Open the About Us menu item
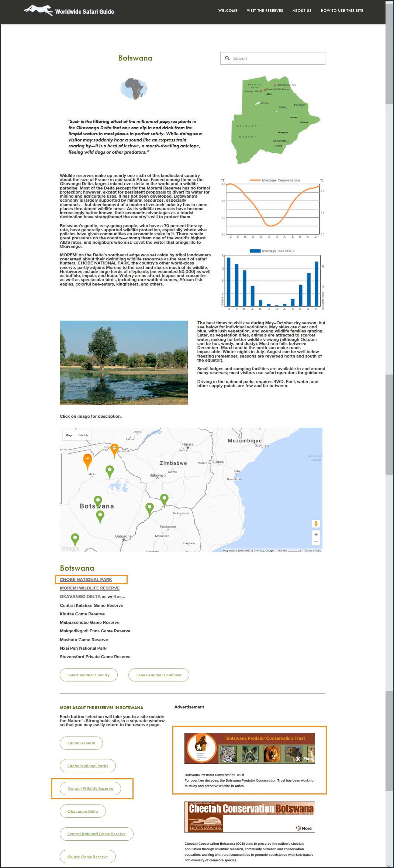The image size is (394, 868). point(302,10)
